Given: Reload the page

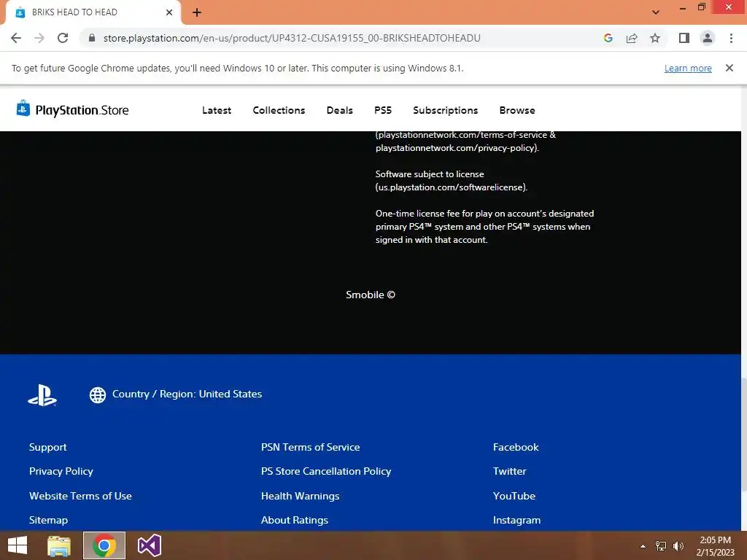Looking at the screenshot, I should click(x=63, y=38).
